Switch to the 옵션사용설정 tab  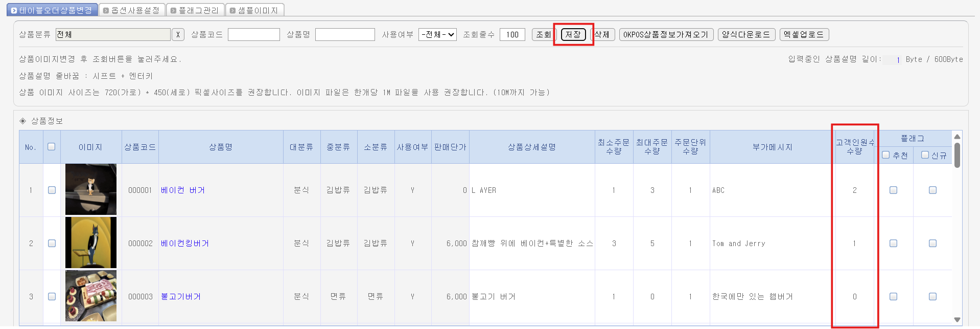131,10
